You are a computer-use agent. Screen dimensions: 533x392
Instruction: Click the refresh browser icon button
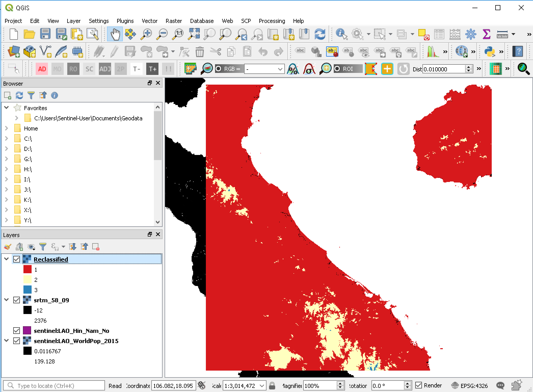tap(19, 95)
